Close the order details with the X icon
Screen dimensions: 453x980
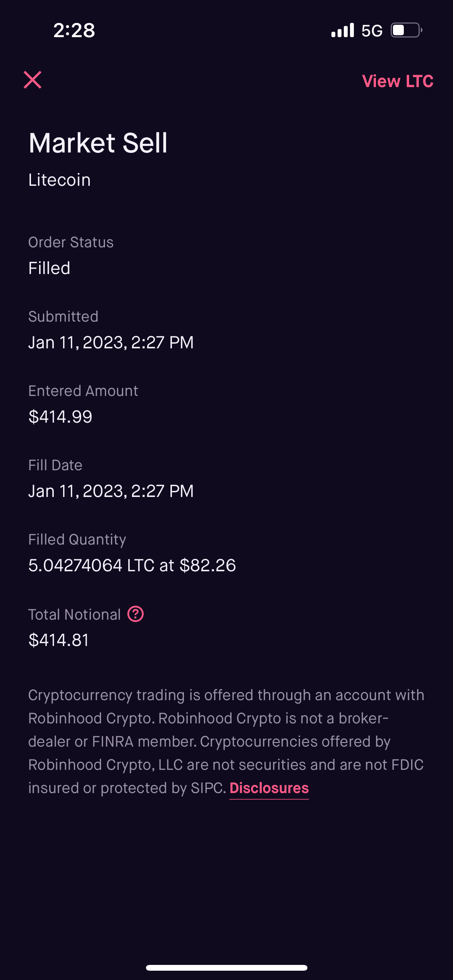pyautogui.click(x=33, y=80)
